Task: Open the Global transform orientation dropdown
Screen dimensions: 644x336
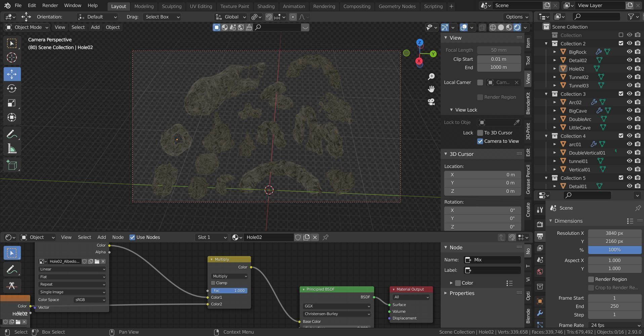Action: point(231,17)
